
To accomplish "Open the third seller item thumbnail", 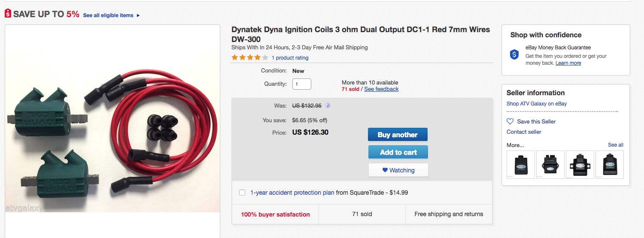I will (580, 165).
